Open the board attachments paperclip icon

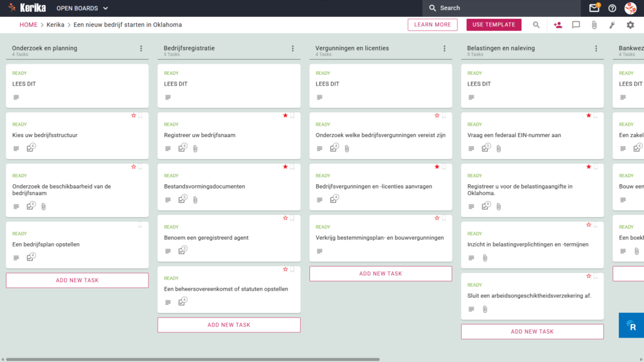594,25
